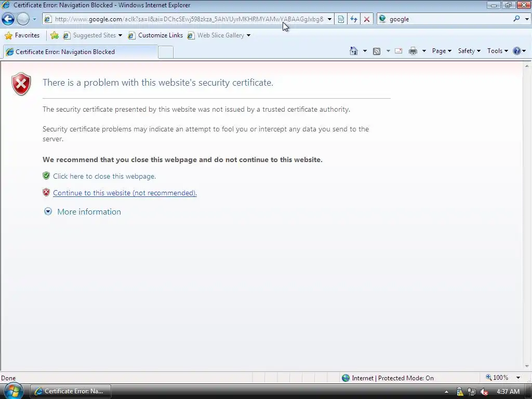This screenshot has height=399, width=532.
Task: Click Add to Favorites Bar star icon
Action: coord(54,35)
